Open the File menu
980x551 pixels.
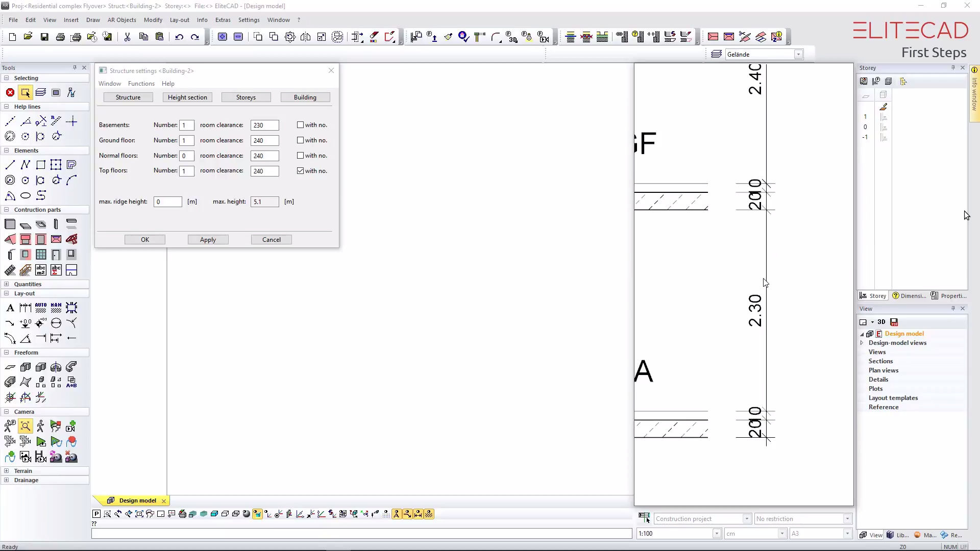point(13,20)
